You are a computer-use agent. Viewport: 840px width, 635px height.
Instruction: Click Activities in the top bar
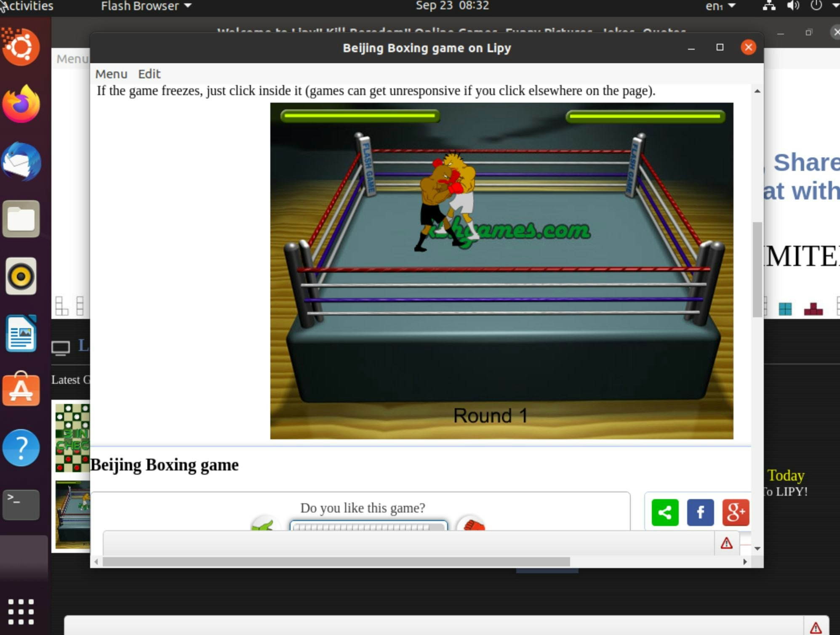27,6
